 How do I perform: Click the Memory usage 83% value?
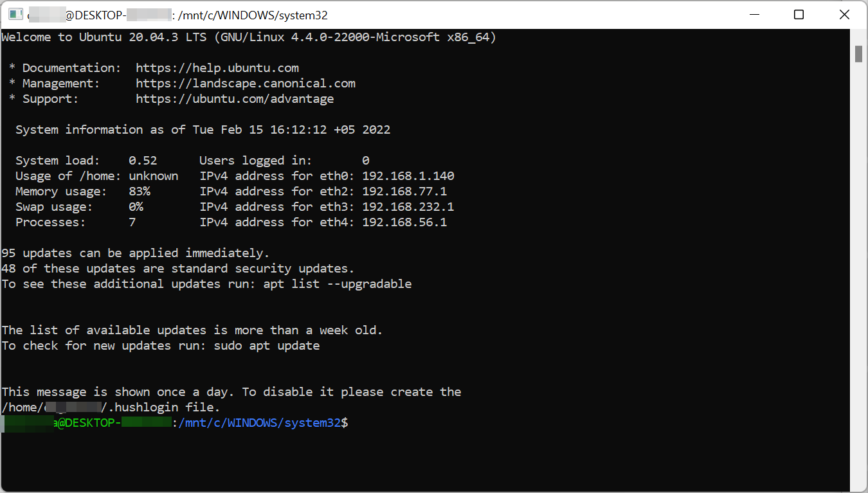pyautogui.click(x=140, y=192)
